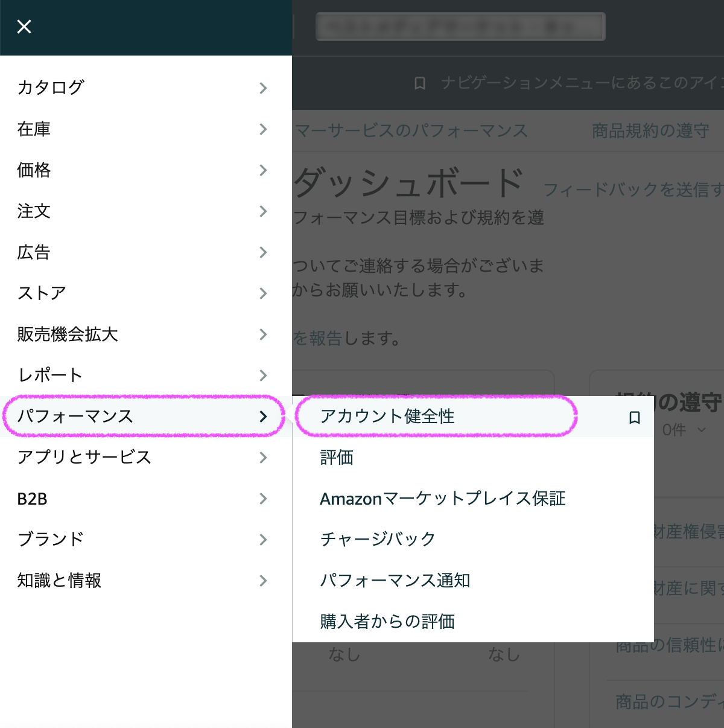Open the 評価 submenu link
Viewport: 724px width, 728px height.
pyautogui.click(x=337, y=458)
